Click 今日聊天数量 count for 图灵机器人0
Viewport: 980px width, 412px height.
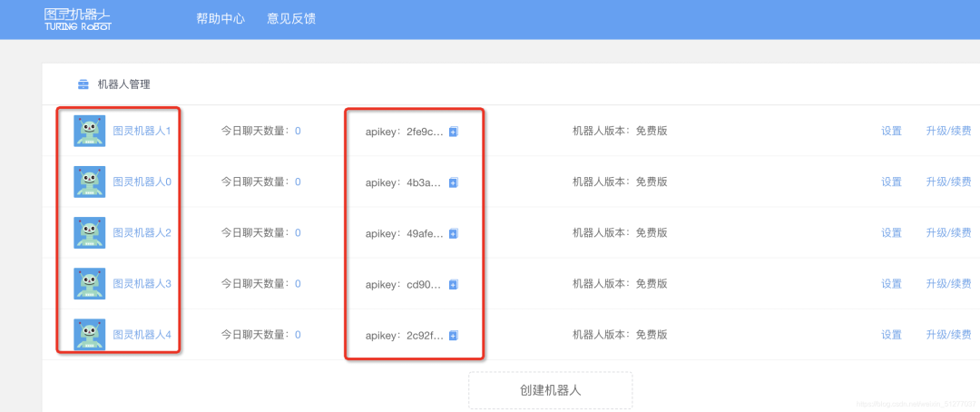tap(299, 181)
